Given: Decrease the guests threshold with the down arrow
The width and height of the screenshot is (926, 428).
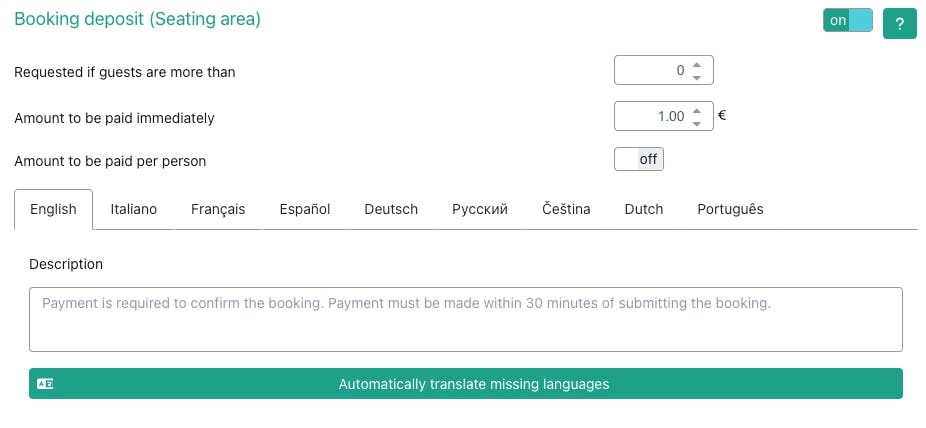Looking at the screenshot, I should click(x=697, y=77).
